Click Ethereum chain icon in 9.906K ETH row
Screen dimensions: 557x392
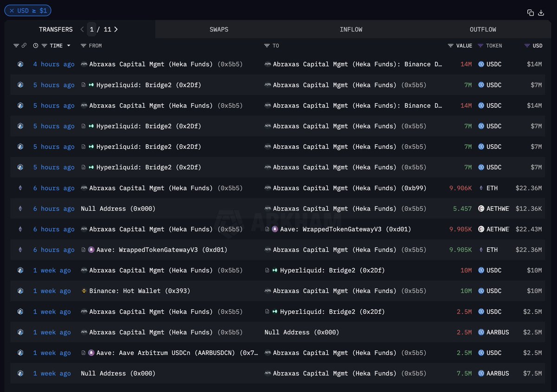click(20, 188)
